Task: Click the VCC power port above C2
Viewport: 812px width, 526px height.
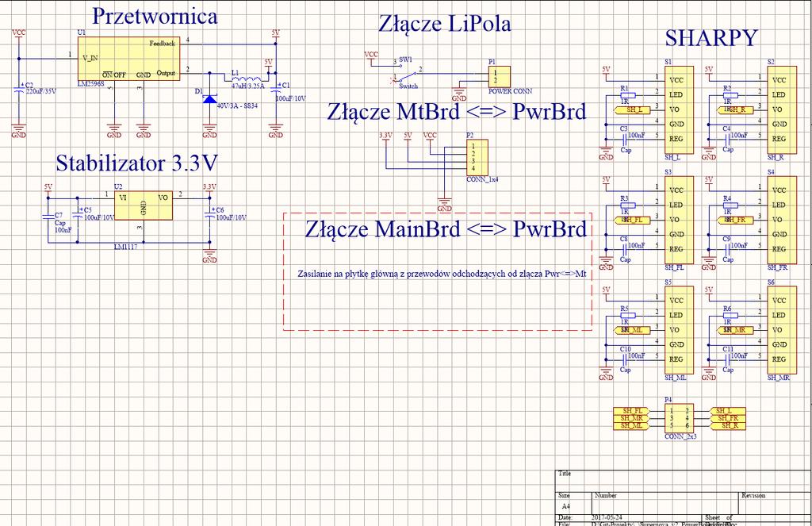Action: tap(19, 34)
